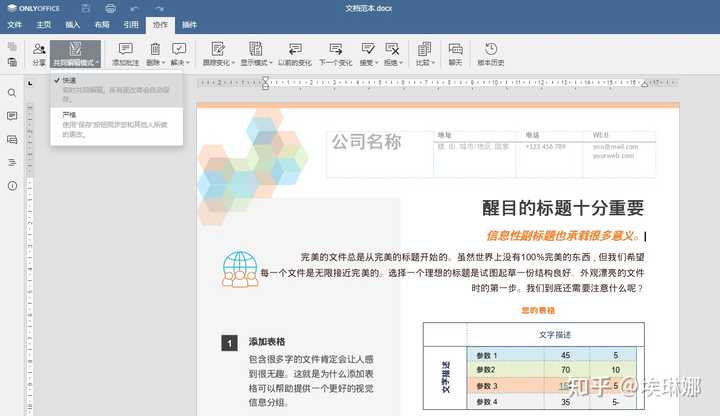This screenshot has height=416, width=720.
Task: Click the Paste icon below Copy
Action: [12, 62]
